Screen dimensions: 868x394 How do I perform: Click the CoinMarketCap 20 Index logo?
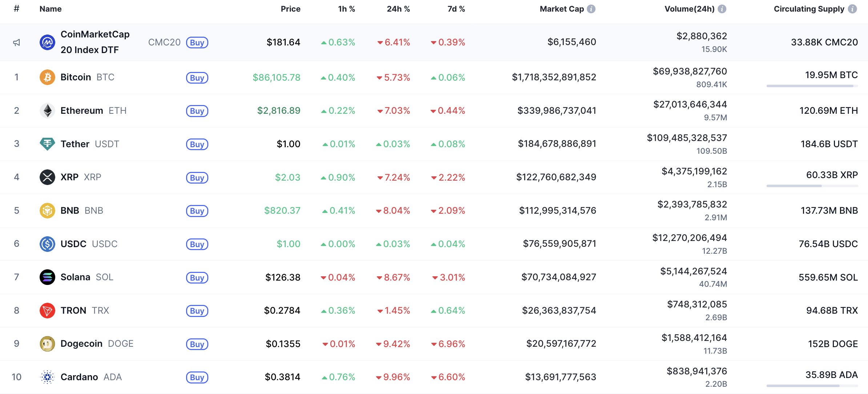(x=47, y=43)
